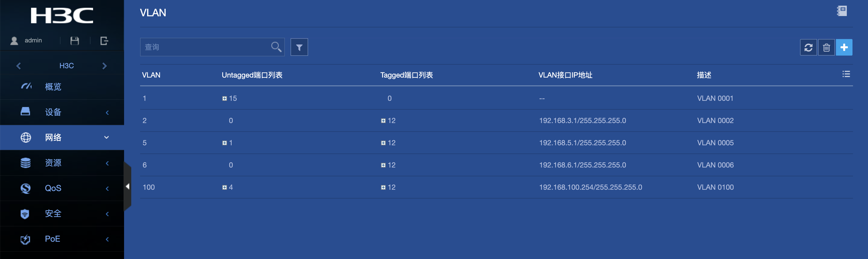The height and width of the screenshot is (259, 868).
Task: Click the 网络 globe icon
Action: click(26, 137)
